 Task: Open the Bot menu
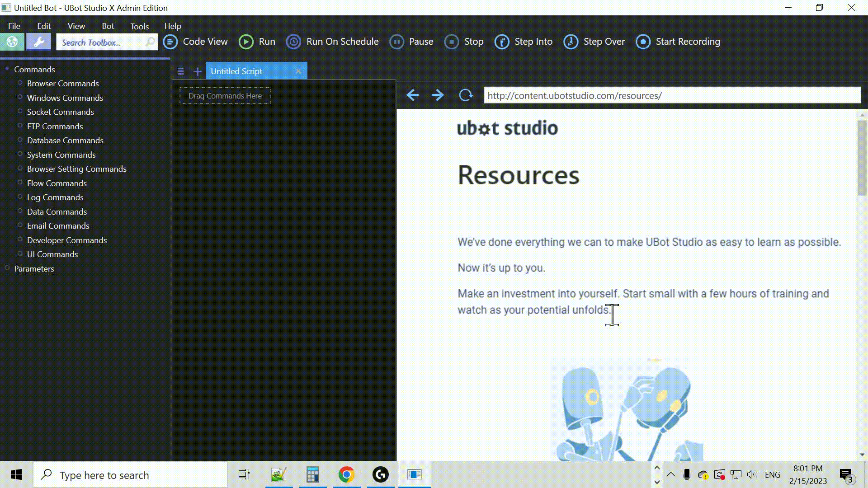108,26
